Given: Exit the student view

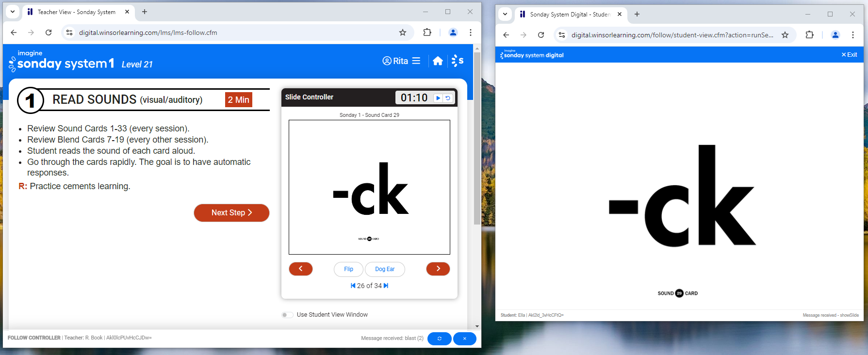Looking at the screenshot, I should point(849,55).
